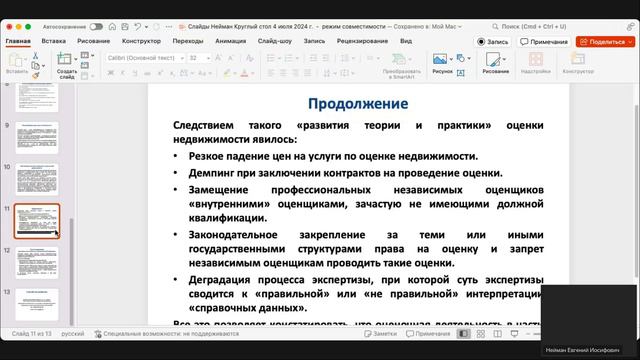The height and width of the screenshot is (360, 640).
Task: Open the slide Layout dropdown
Action: coord(87,55)
